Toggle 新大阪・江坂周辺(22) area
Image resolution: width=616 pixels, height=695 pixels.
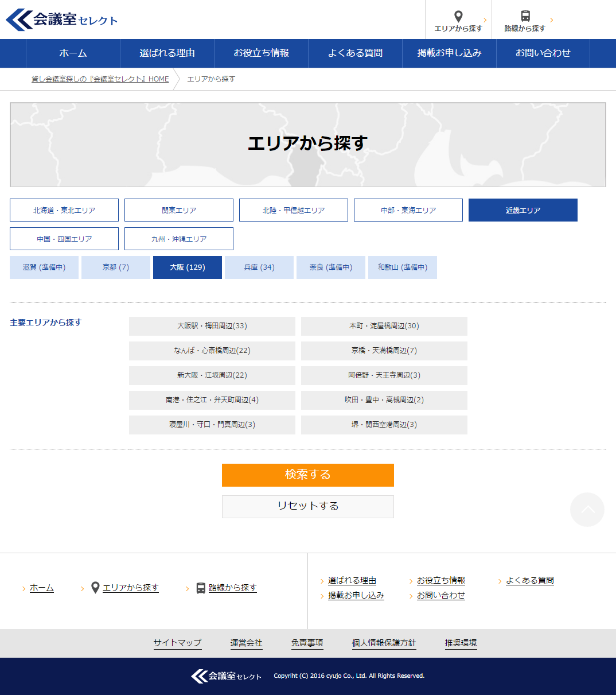tap(212, 375)
